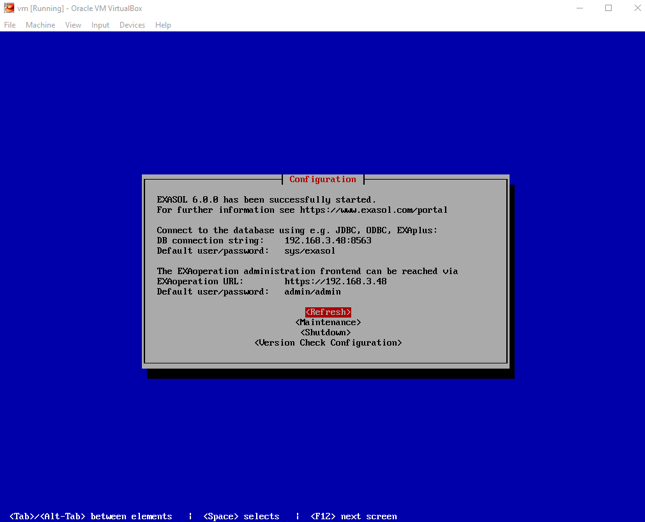This screenshot has height=522, width=645.
Task: Choose the Shutdown option
Action: coord(326,332)
